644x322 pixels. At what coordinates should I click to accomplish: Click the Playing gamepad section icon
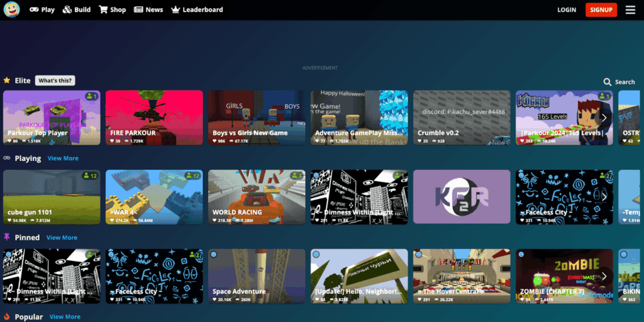(x=7, y=158)
